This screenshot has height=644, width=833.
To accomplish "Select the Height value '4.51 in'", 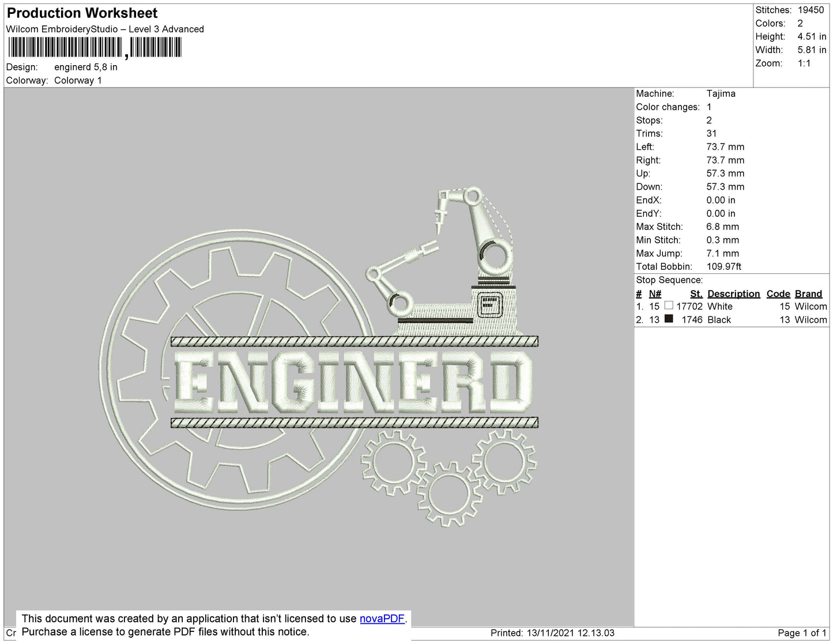I will tap(812, 36).
